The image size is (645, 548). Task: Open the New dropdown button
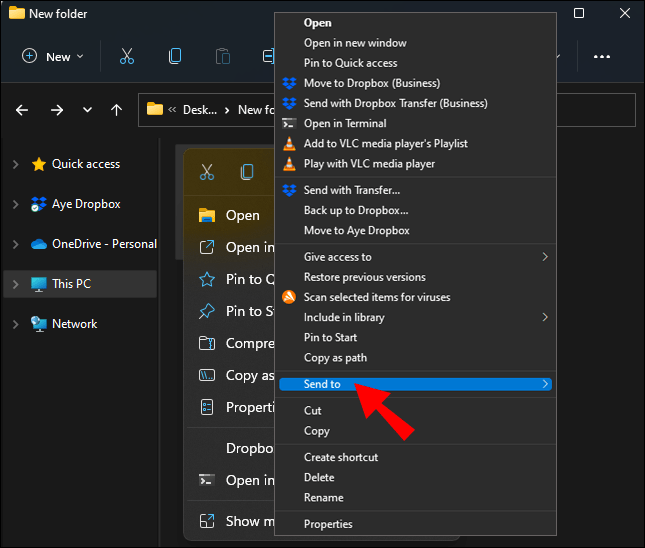point(53,57)
